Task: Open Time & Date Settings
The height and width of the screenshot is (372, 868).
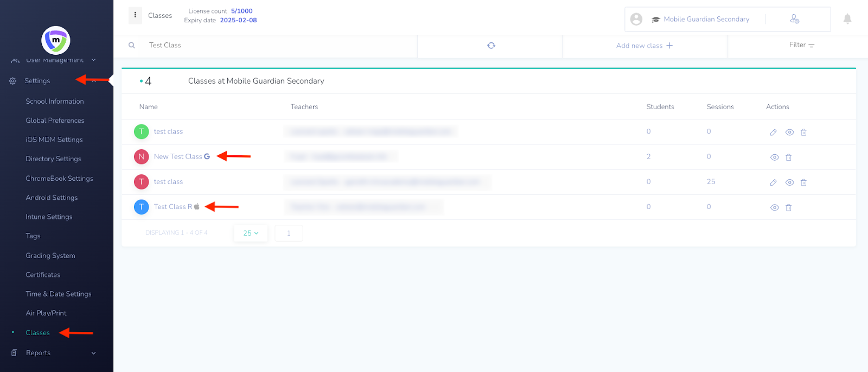Action: 59,294
